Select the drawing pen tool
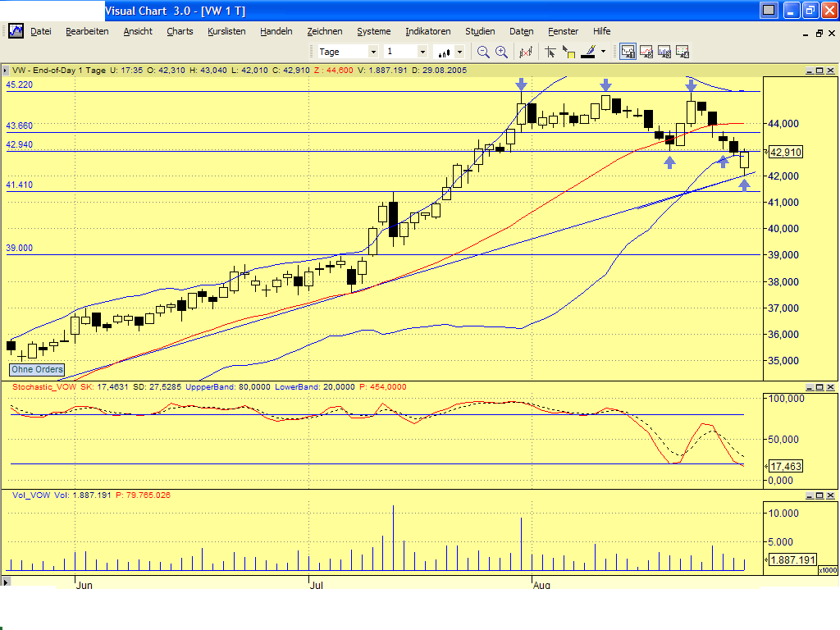Screen dimensions: 840x630 pyautogui.click(x=590, y=51)
